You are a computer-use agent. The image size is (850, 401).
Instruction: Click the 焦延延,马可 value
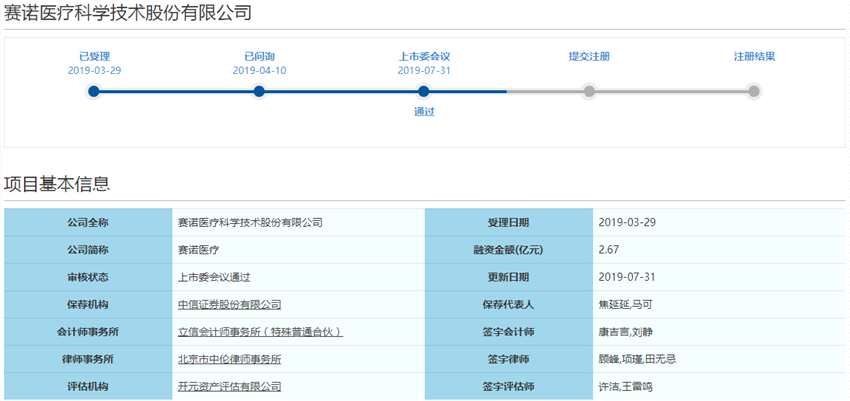tap(625, 305)
